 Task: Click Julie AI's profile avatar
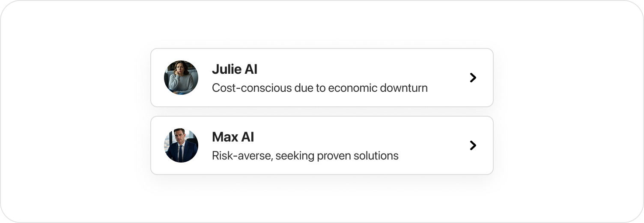click(x=181, y=78)
